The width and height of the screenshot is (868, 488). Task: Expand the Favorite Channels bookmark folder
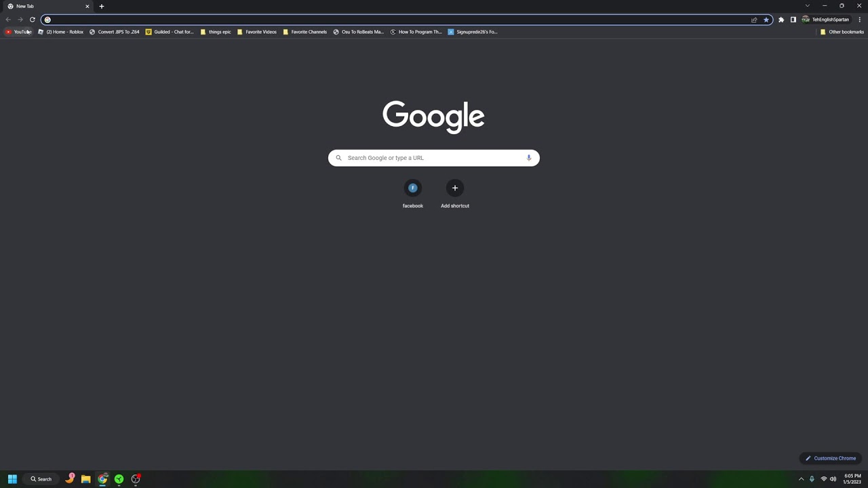click(x=304, y=32)
